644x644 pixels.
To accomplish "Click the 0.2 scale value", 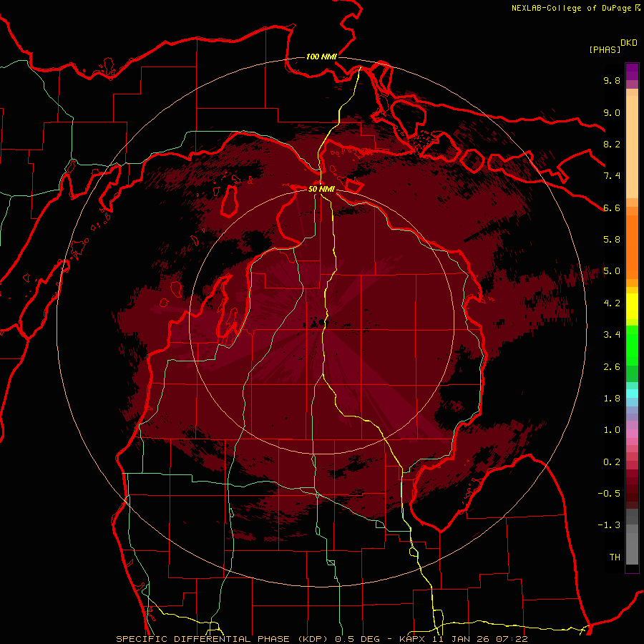I will tap(612, 462).
